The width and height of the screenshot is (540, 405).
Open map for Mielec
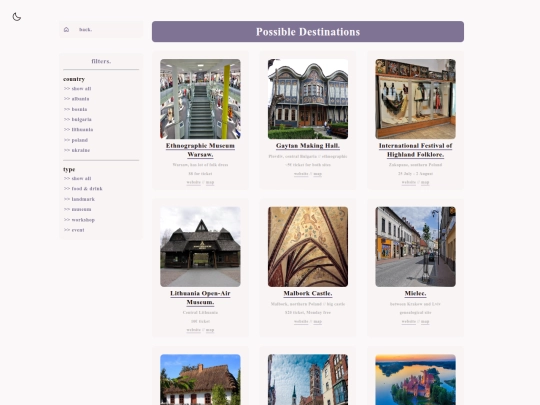[425, 321]
